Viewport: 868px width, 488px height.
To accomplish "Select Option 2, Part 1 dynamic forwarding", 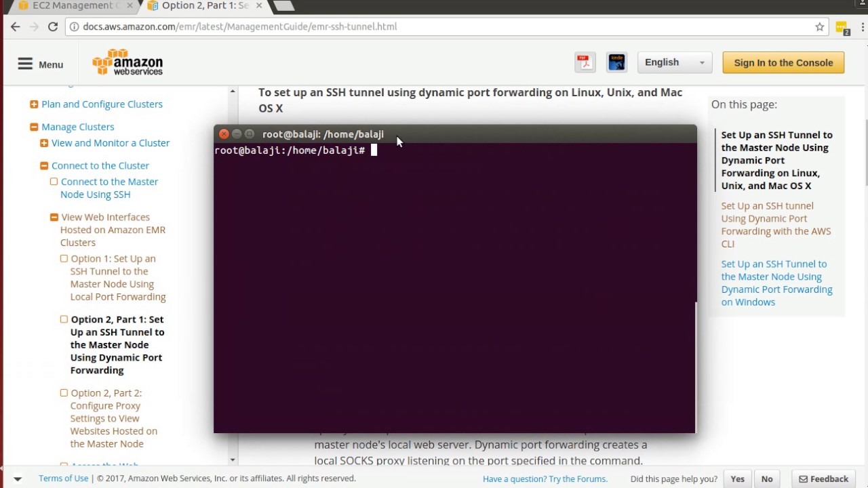I will click(x=117, y=345).
